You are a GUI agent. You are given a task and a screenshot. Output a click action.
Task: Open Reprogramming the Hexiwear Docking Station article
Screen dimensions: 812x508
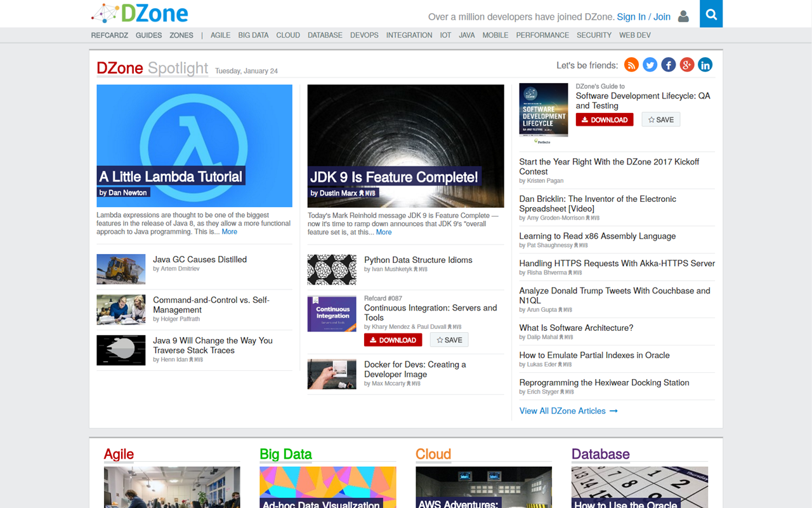(604, 383)
